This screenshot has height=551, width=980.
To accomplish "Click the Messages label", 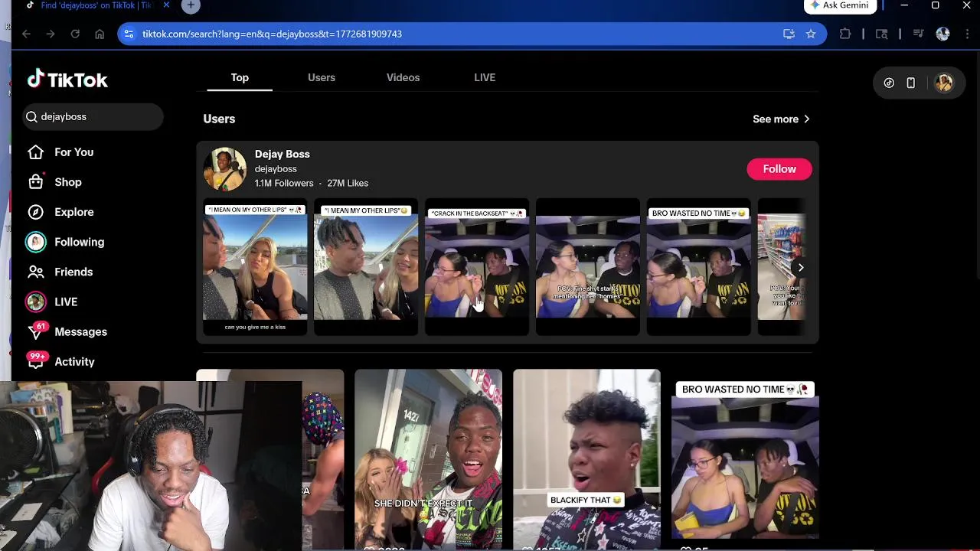I will coord(80,331).
